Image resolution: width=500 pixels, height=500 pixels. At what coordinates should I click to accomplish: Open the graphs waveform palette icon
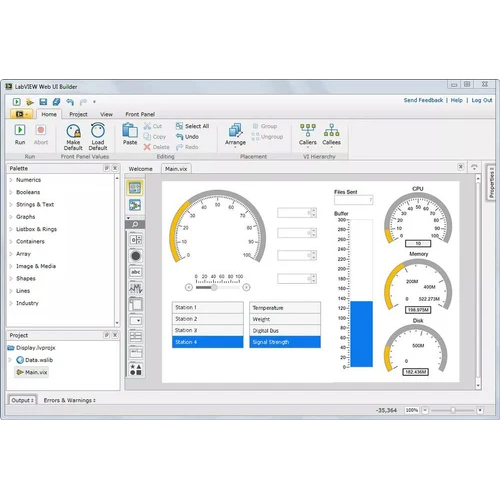[x=136, y=288]
